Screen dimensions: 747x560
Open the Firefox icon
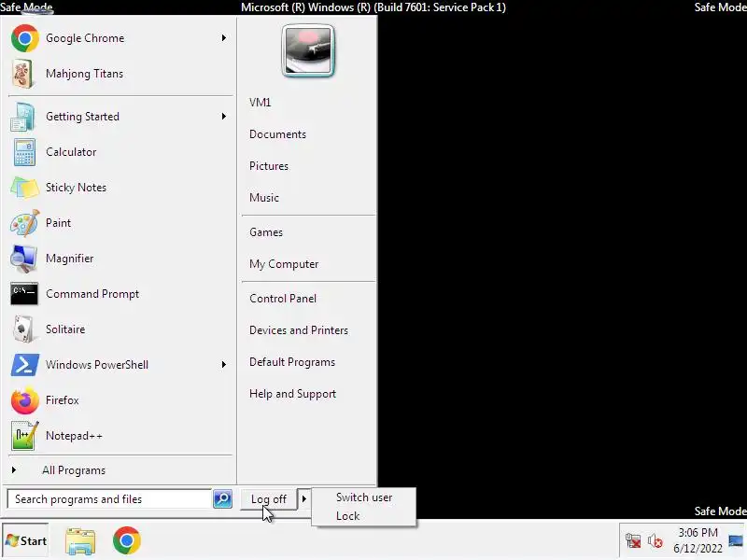pyautogui.click(x=24, y=400)
